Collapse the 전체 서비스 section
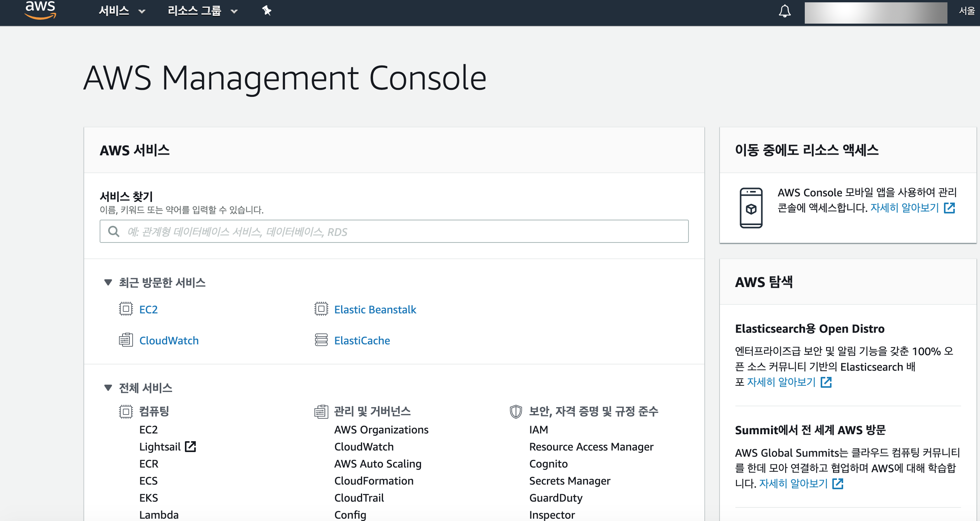980x521 pixels. [x=108, y=388]
